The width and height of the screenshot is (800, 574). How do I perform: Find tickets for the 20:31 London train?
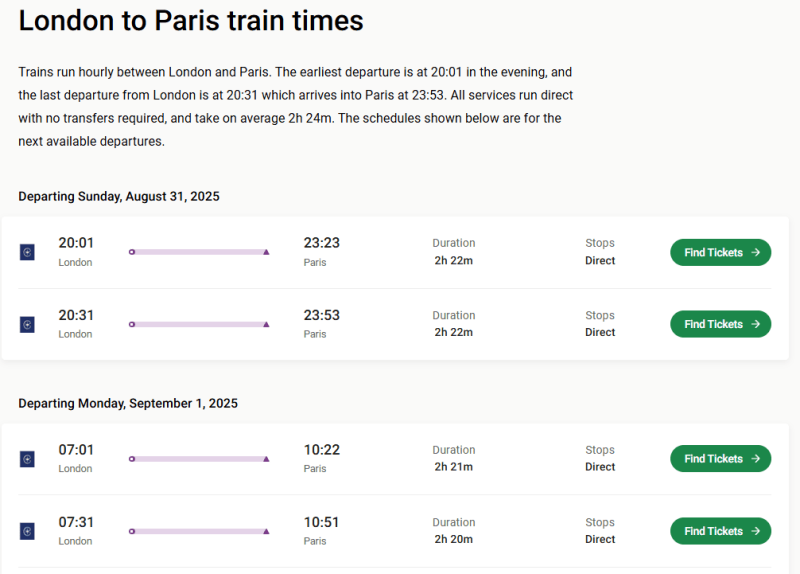(712, 324)
